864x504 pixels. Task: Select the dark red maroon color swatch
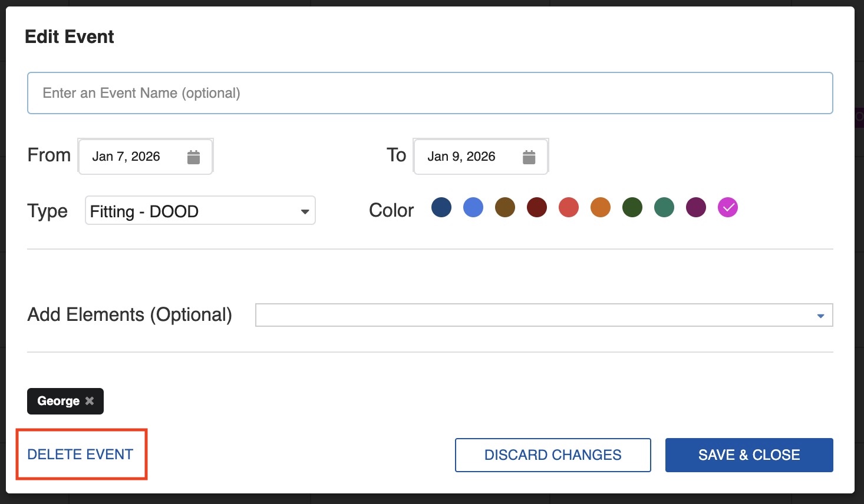pos(537,207)
